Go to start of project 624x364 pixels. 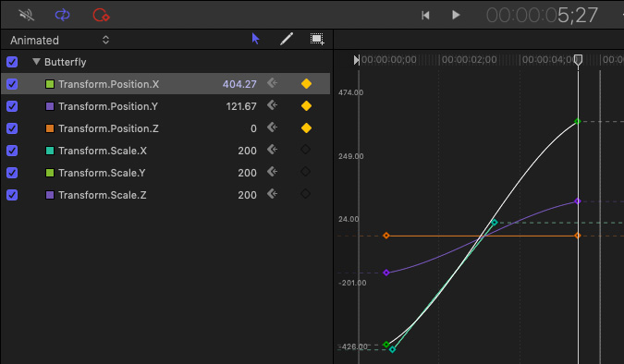[x=425, y=15]
